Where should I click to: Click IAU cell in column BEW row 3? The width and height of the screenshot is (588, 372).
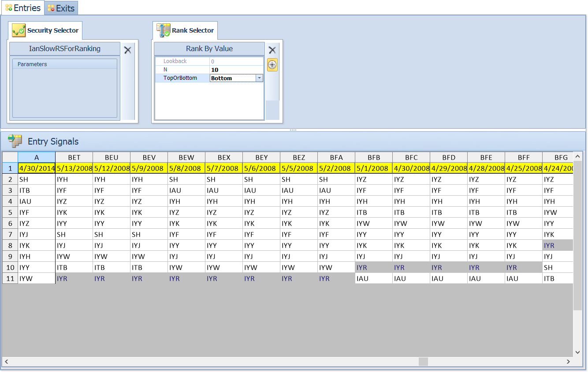pos(186,190)
